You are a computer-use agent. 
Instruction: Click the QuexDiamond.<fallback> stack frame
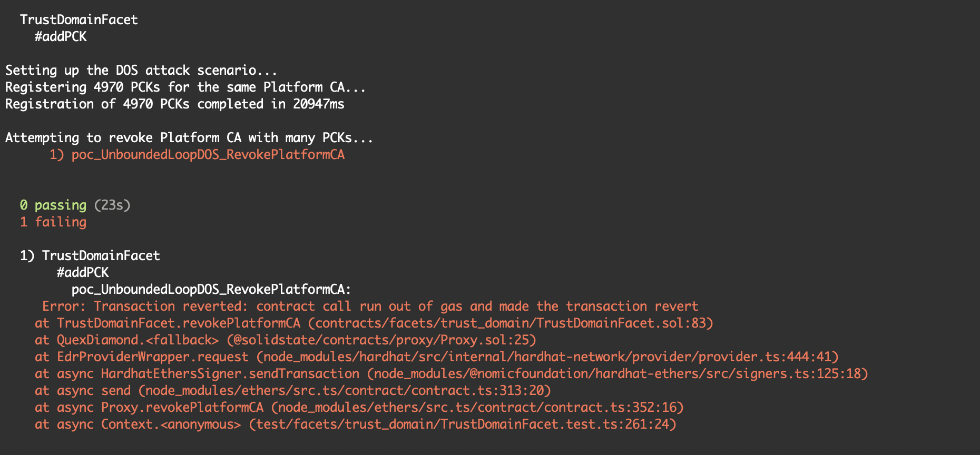(x=138, y=340)
